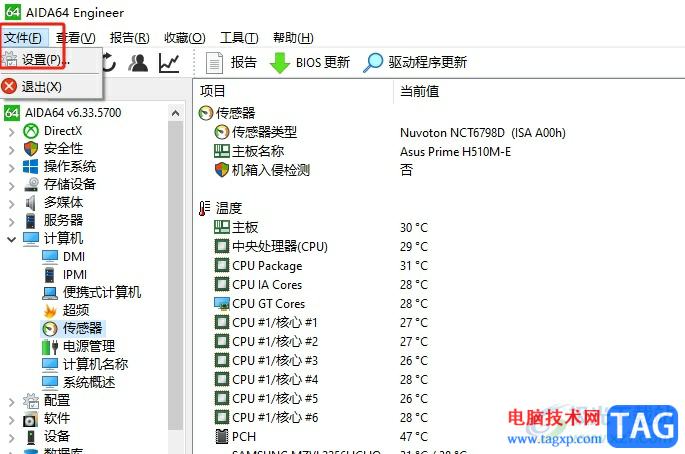Open the 帮助(H) menu
Viewport: 685px width, 454px height.
click(x=293, y=38)
